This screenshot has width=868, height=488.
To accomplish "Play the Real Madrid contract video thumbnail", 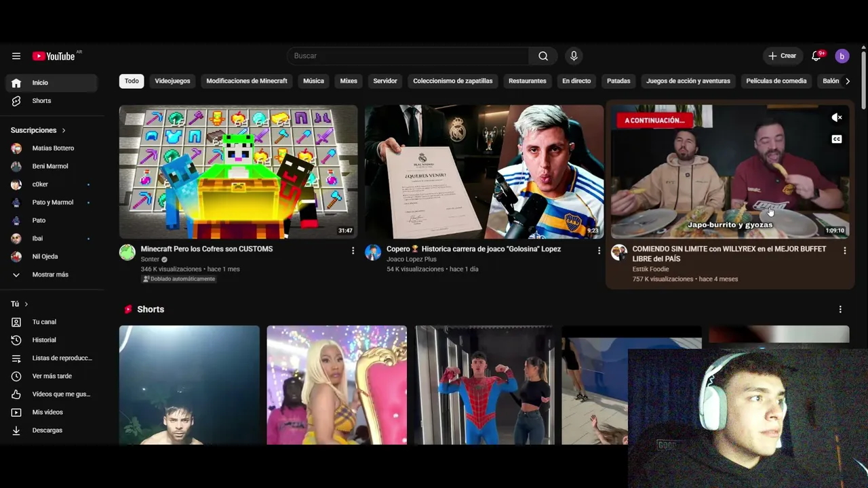I will click(484, 171).
